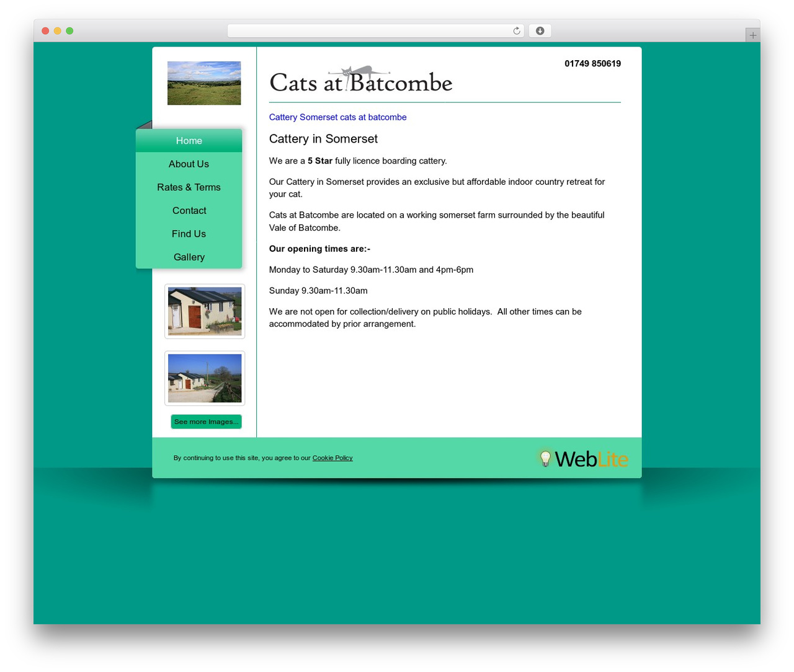The image size is (794, 672).
Task: Click See more images button
Action: pos(206,422)
